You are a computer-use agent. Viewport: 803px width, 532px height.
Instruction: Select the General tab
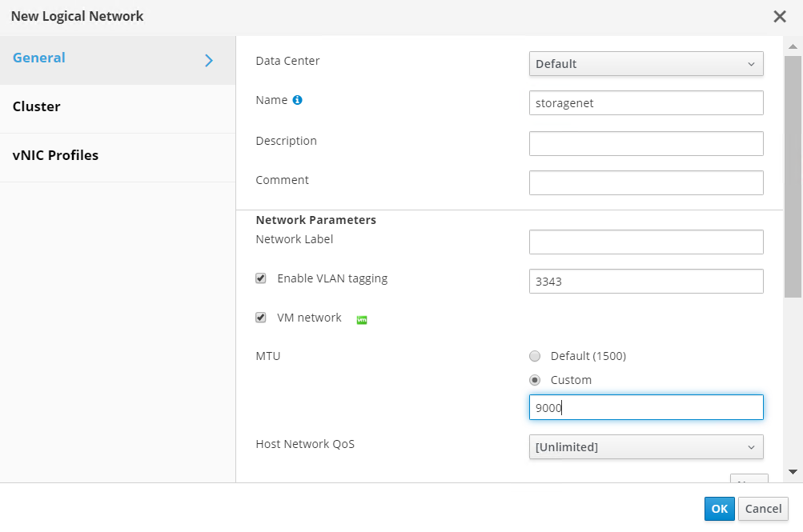click(x=39, y=58)
